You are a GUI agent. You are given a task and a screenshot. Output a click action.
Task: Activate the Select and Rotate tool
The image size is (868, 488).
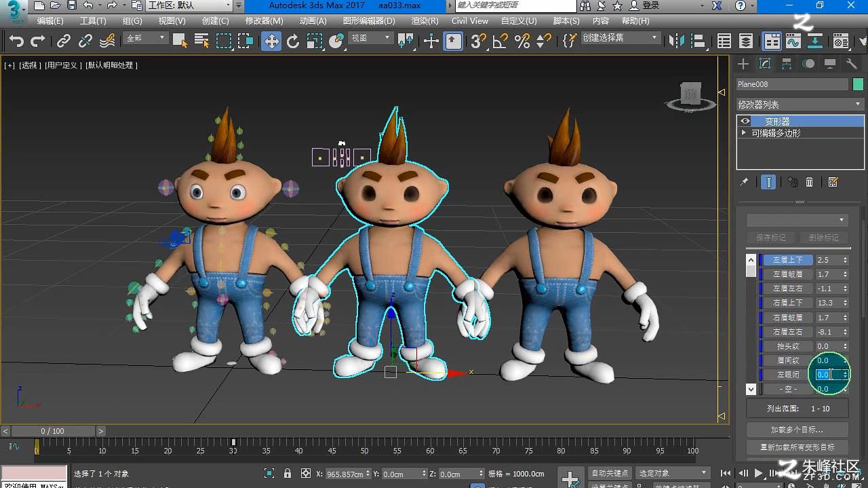[x=293, y=41]
